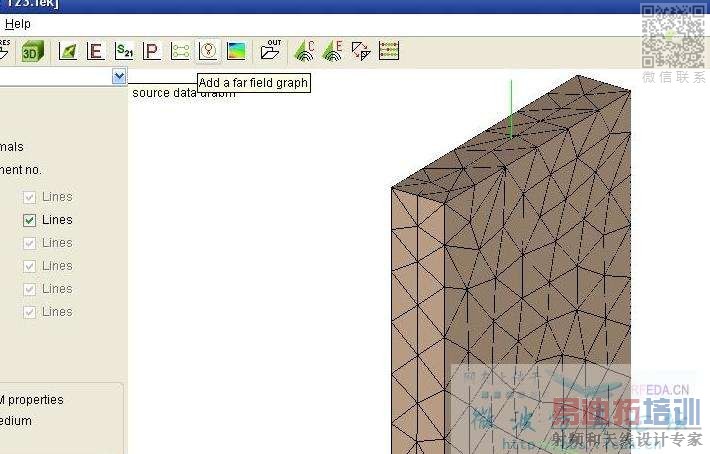Expand the dropdown arrow in the left panel

(119, 76)
